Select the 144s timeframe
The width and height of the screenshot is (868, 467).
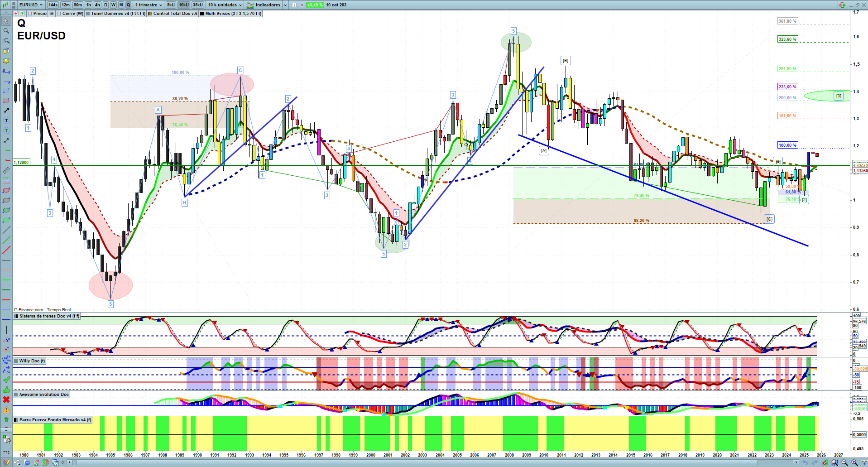53,5
